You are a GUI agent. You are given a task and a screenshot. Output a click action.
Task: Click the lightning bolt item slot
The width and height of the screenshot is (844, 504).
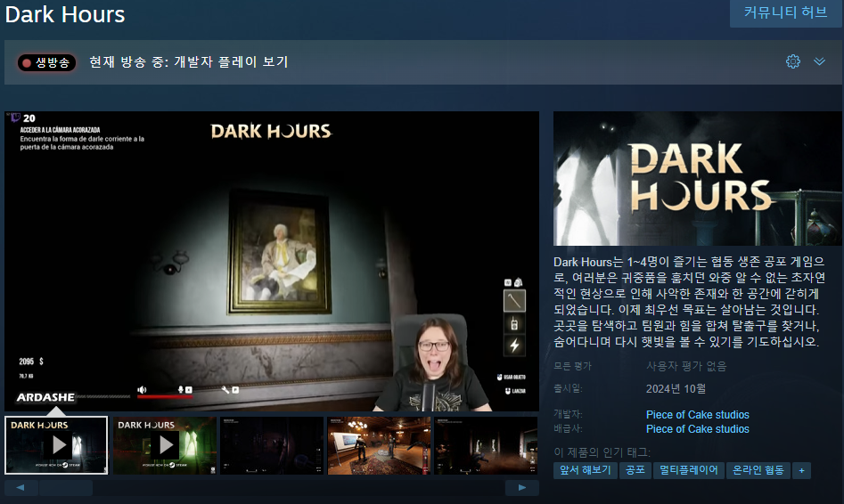pos(514,345)
